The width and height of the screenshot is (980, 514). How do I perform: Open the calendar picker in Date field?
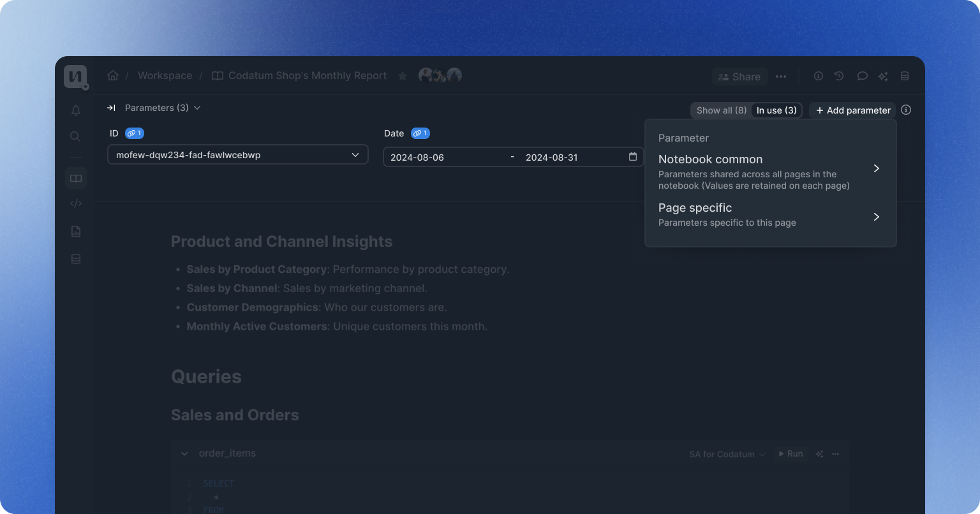(632, 157)
